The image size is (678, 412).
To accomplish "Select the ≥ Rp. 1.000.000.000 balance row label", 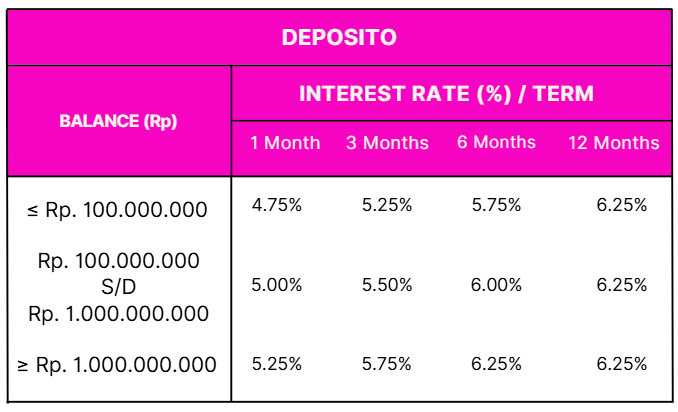I will tap(118, 365).
